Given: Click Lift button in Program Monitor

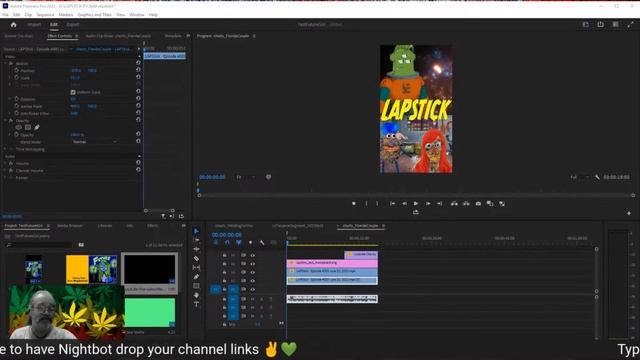Looking at the screenshot, I should pyautogui.click(x=454, y=204).
